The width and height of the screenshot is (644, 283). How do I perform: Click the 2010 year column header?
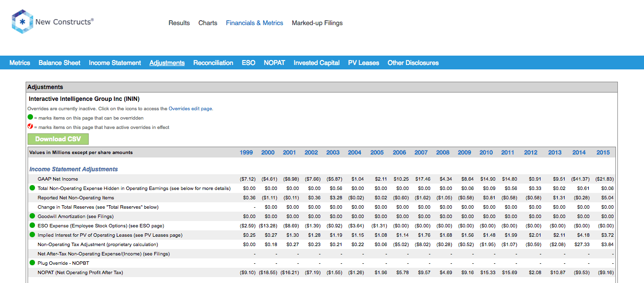point(486,153)
